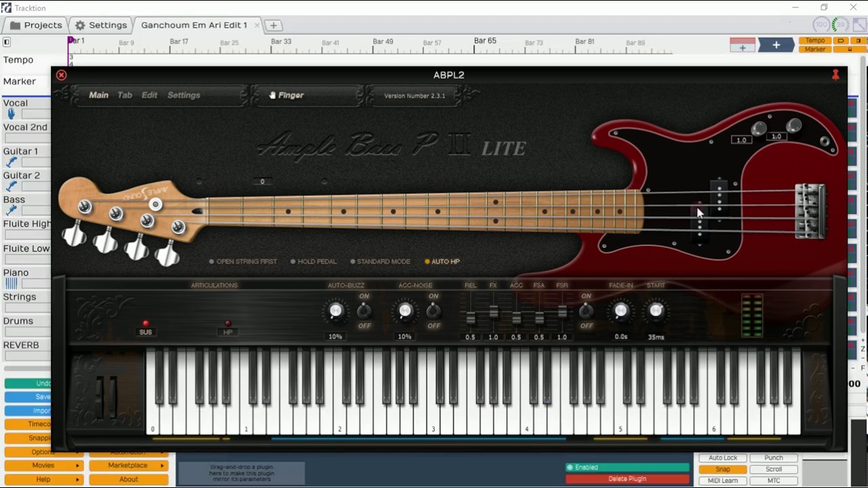Toggle the Snap button
Viewport: 868px width, 488px height.
[x=723, y=470]
